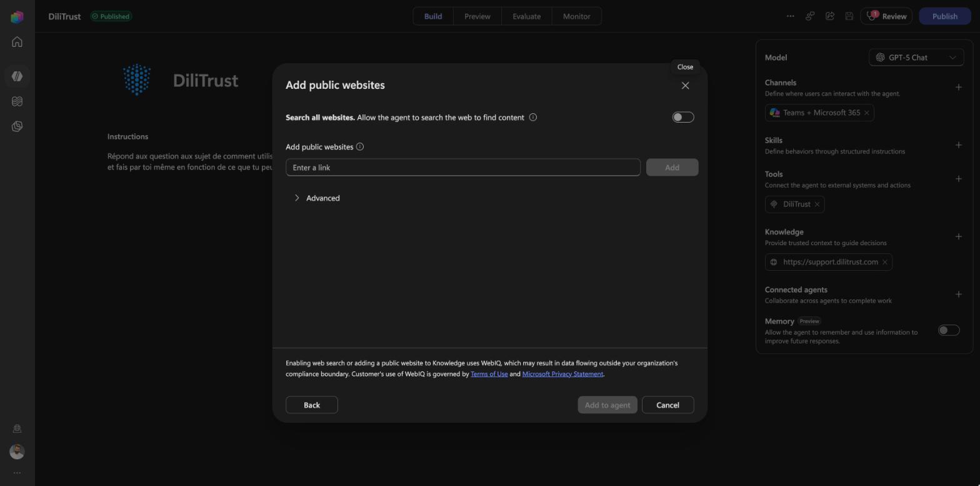The height and width of the screenshot is (486, 980).
Task: Open the Home icon in left sidebar
Action: click(17, 42)
